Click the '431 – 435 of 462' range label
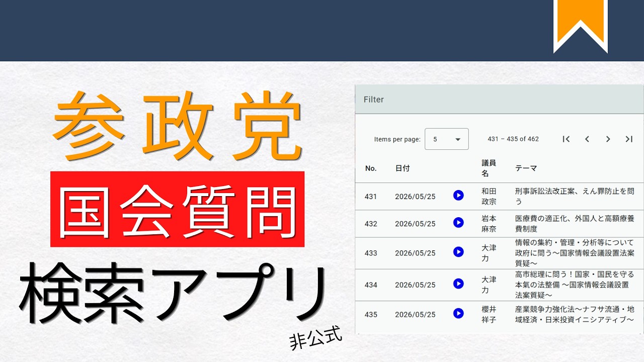 [x=513, y=139]
